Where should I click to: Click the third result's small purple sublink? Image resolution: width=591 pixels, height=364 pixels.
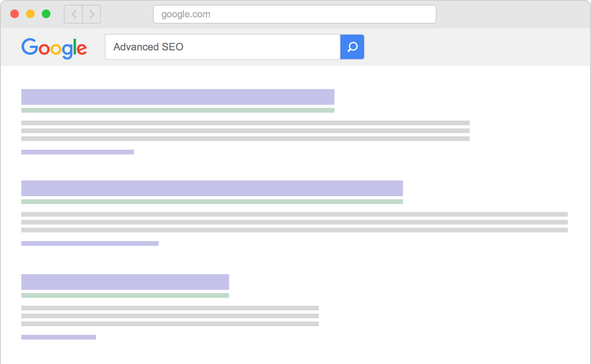click(x=59, y=337)
